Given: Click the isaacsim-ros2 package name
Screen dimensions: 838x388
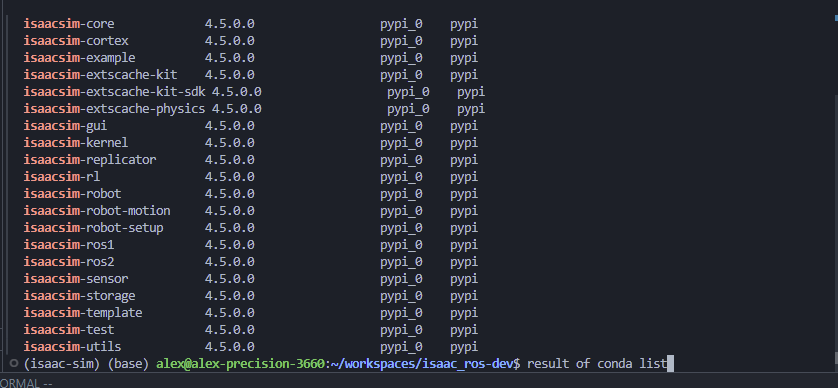Looking at the screenshot, I should click(68, 262).
